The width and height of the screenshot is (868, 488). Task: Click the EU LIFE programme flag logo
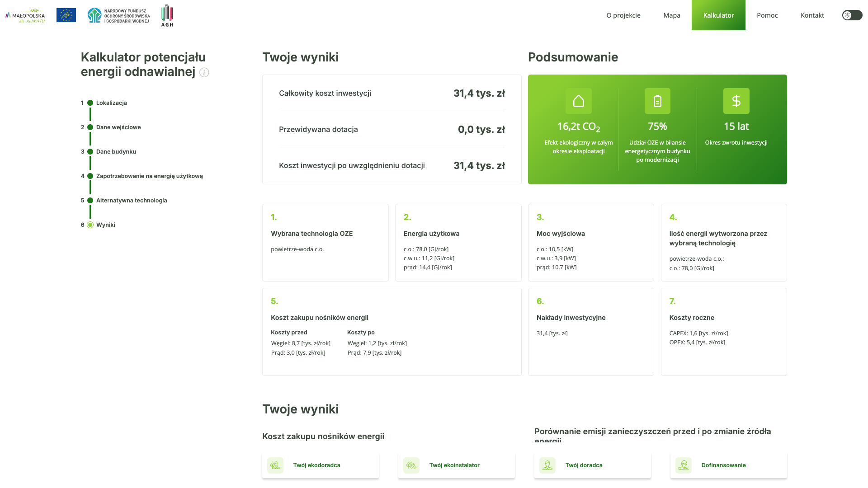[66, 15]
